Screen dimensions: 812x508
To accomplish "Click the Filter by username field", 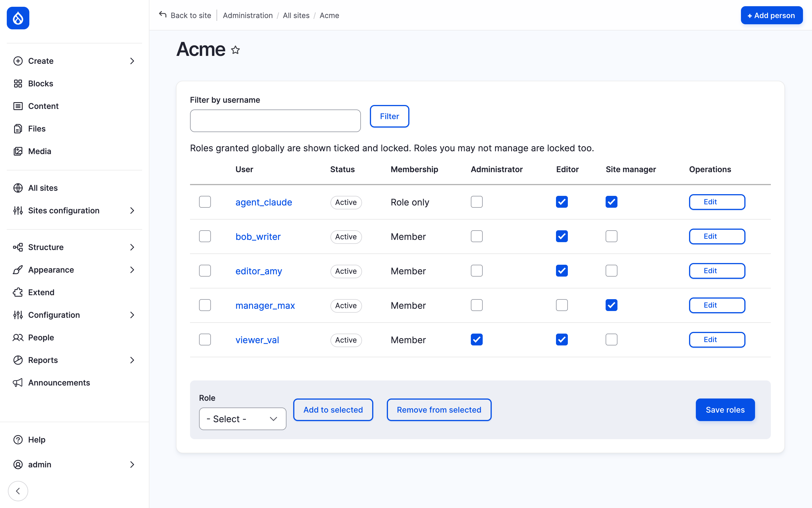I will tap(275, 121).
